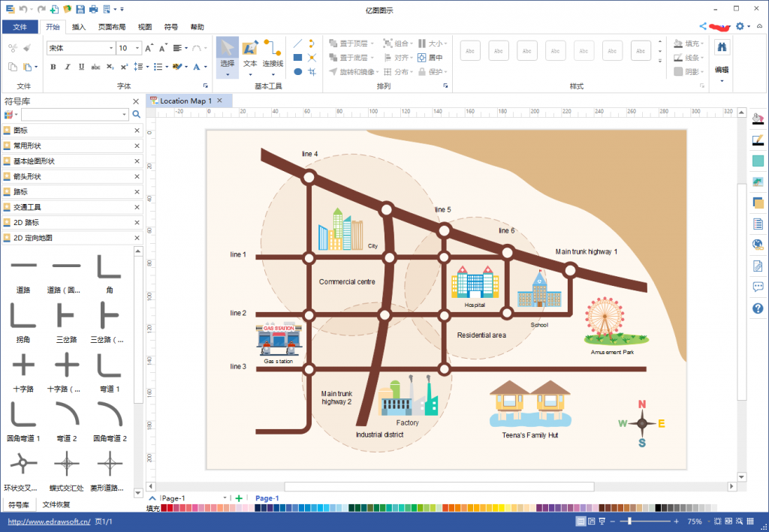Open the settings gear at top right
769x532 pixels.
click(x=740, y=26)
